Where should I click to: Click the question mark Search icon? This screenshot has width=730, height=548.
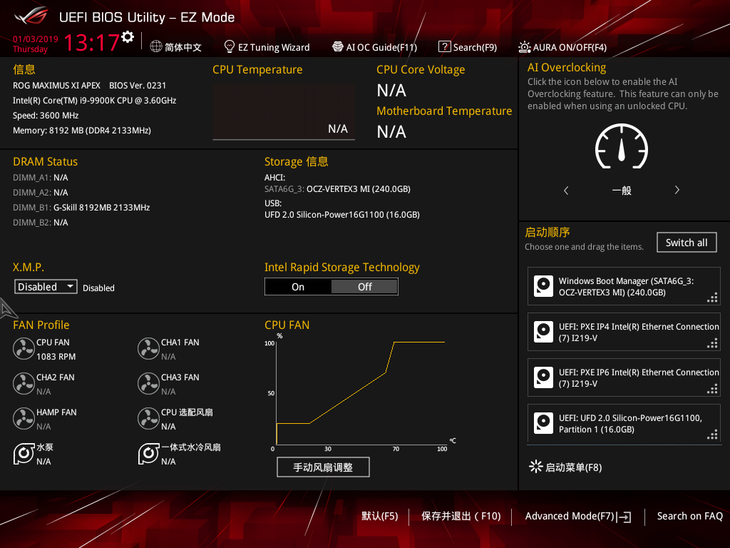(444, 47)
